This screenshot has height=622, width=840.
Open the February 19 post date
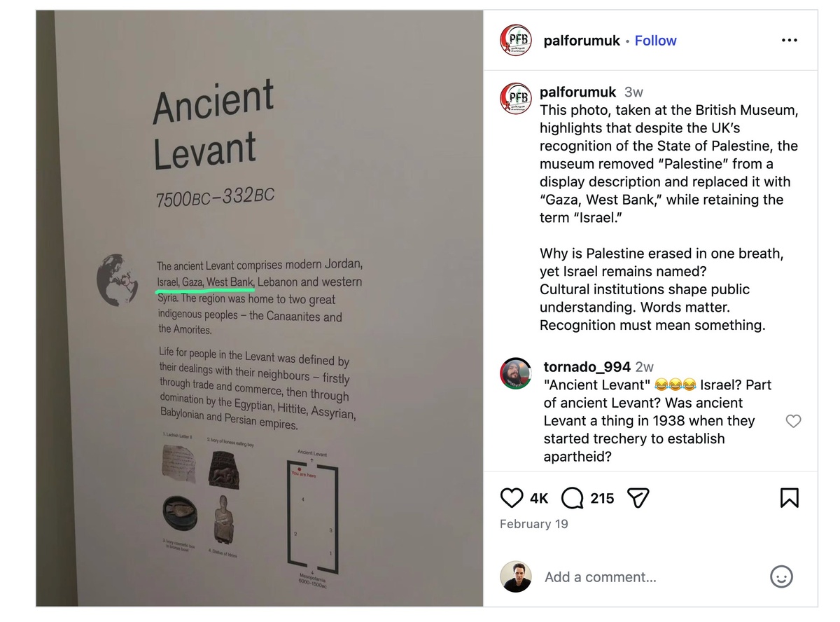(534, 524)
